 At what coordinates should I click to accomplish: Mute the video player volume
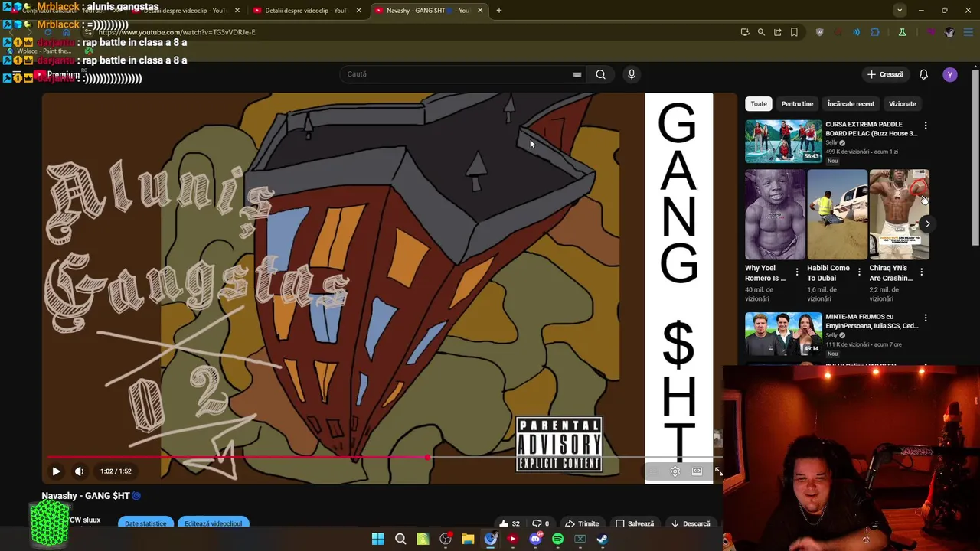79,471
